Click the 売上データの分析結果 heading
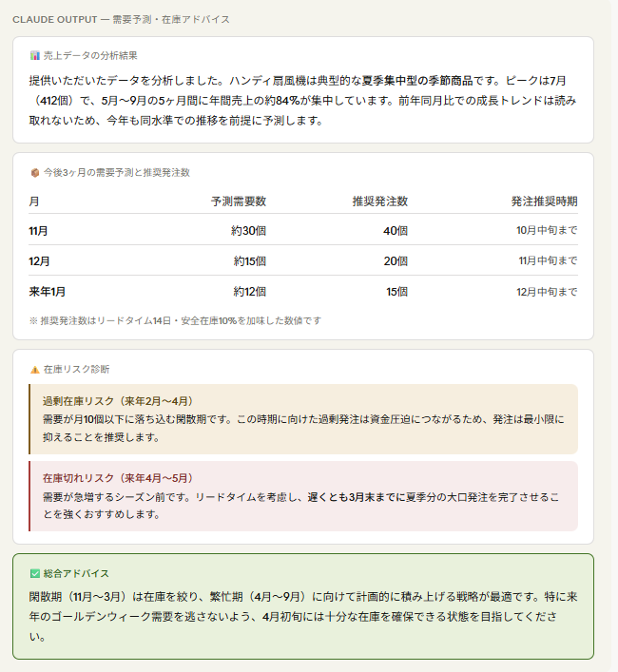The width and height of the screenshot is (618, 672). 90,55
